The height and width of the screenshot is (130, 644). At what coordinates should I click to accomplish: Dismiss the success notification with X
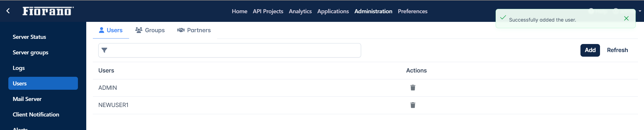tap(626, 18)
